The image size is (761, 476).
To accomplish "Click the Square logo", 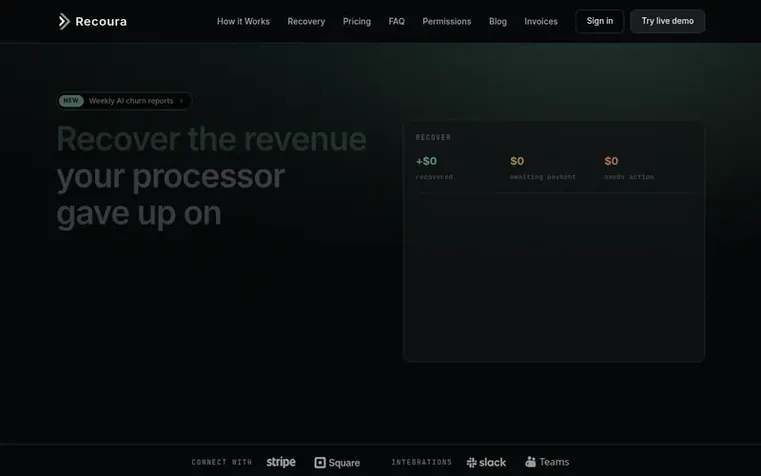I will point(337,462).
